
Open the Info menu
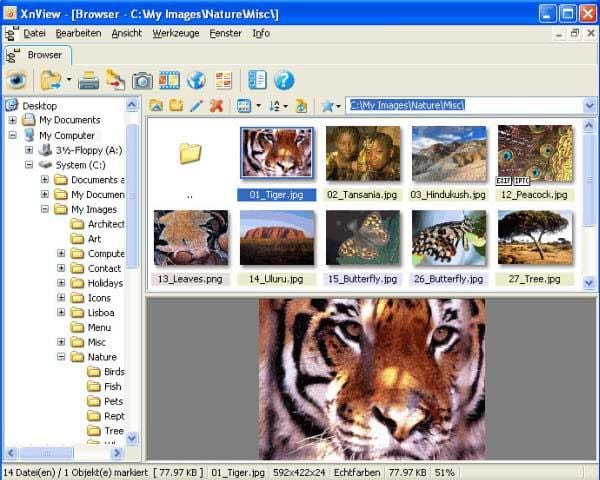point(261,34)
